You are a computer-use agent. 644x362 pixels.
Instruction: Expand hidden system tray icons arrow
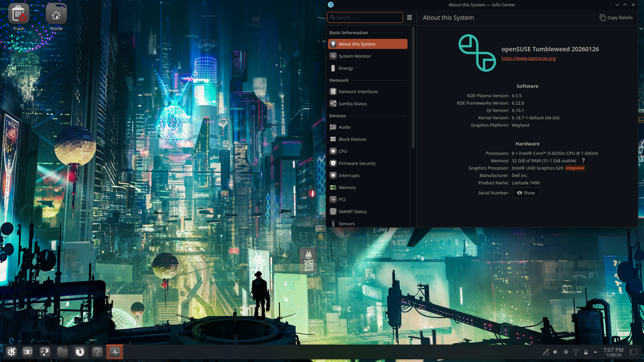[595, 352]
